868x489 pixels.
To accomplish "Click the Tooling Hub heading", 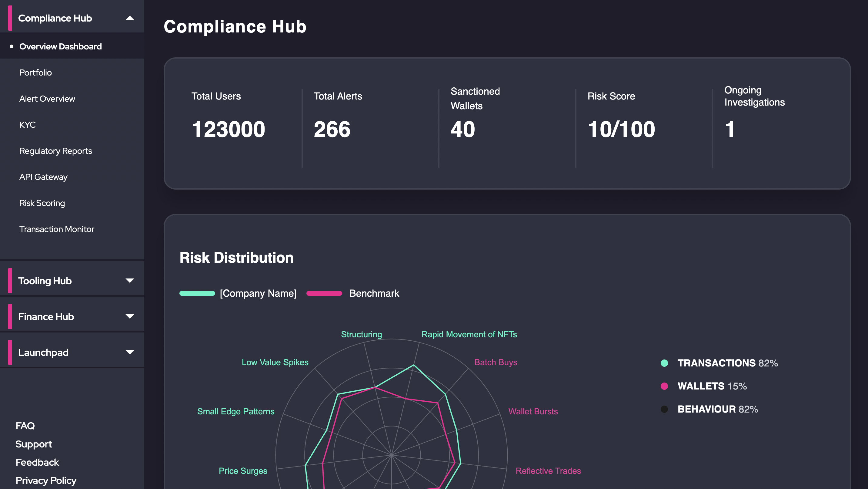I will point(45,281).
